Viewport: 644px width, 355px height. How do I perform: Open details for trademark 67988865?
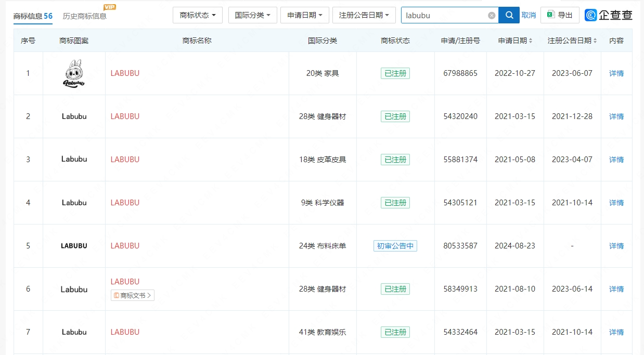click(616, 73)
